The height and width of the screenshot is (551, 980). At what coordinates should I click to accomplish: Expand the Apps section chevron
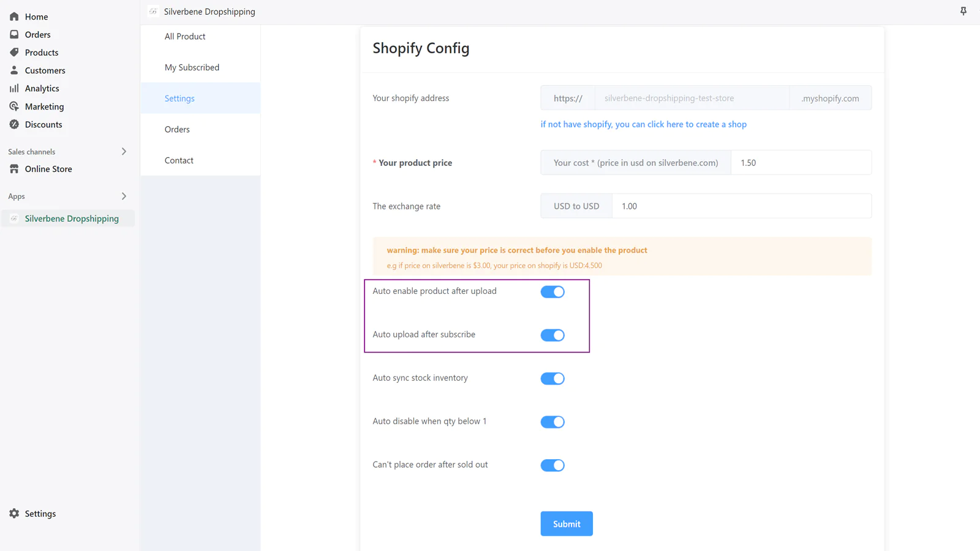(124, 197)
